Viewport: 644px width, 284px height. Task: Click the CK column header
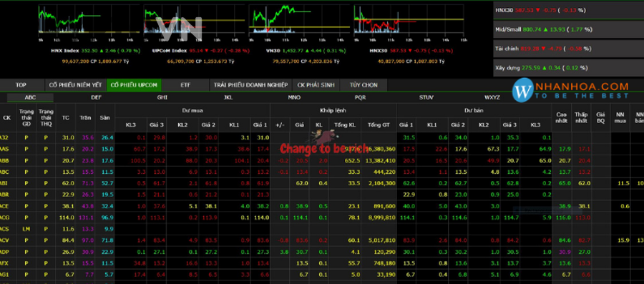click(7, 118)
